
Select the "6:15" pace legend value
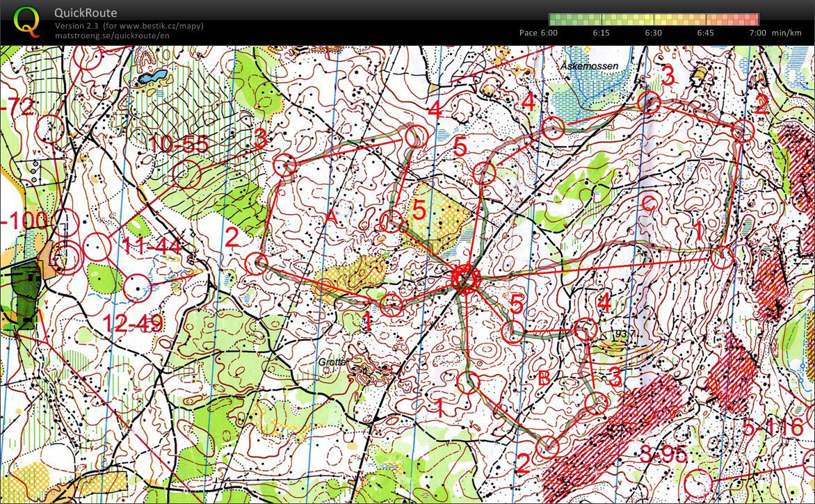click(602, 33)
